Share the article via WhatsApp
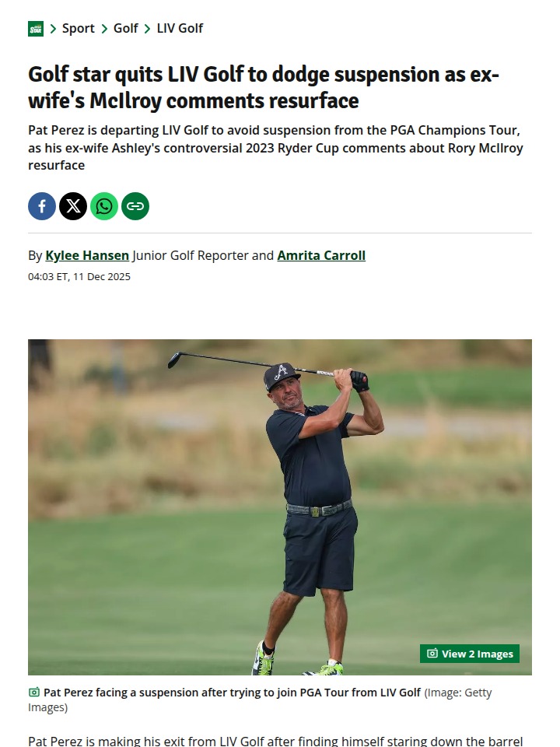560x747 pixels. 104,206
